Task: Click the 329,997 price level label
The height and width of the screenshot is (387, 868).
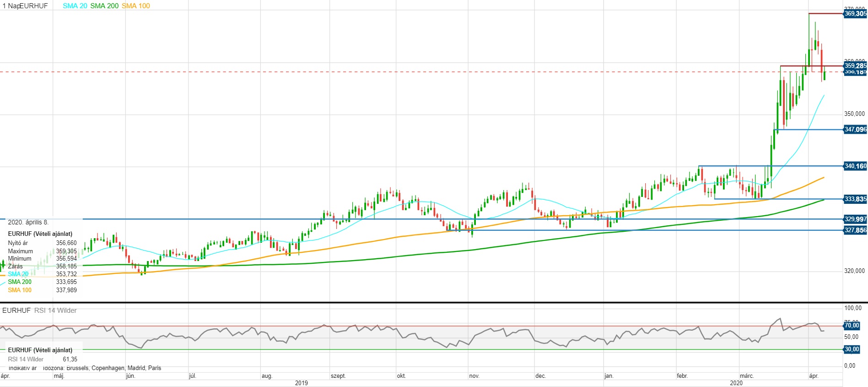Action: pos(855,219)
